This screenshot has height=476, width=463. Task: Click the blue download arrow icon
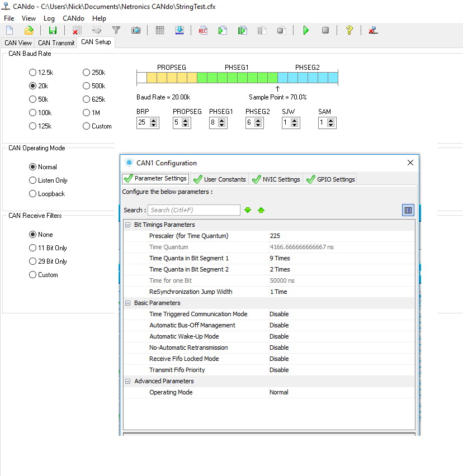[179, 30]
